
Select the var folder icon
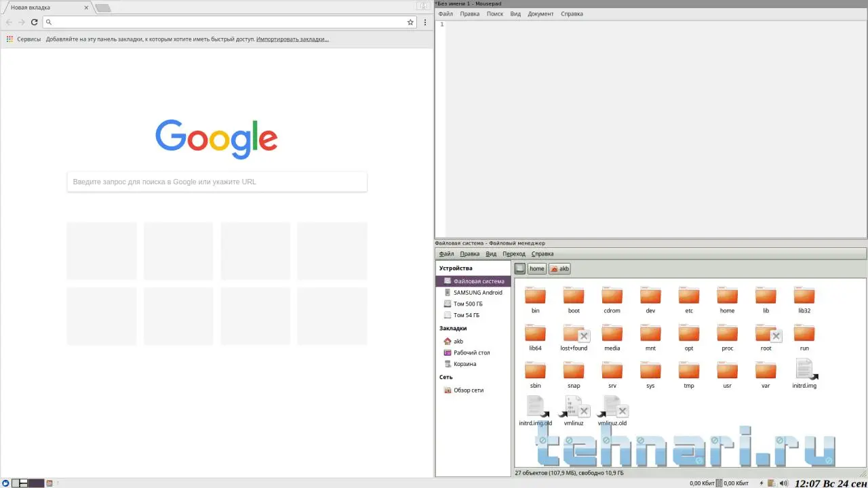[x=766, y=370]
